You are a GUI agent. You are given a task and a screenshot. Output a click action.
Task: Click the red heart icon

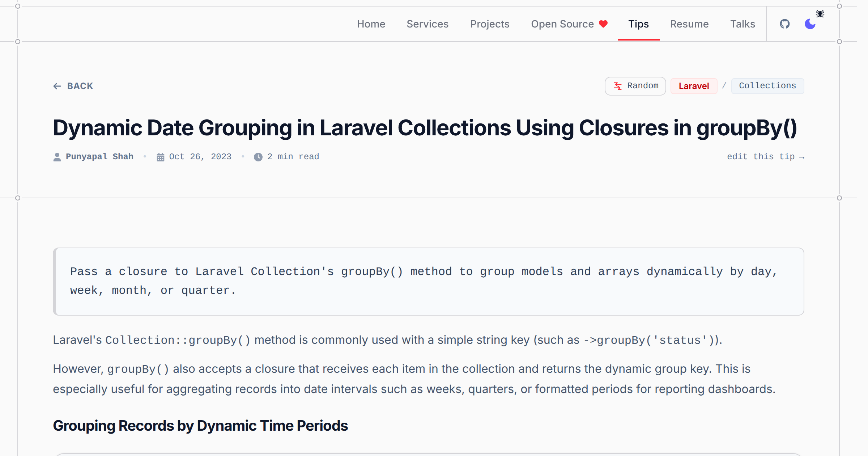(603, 24)
